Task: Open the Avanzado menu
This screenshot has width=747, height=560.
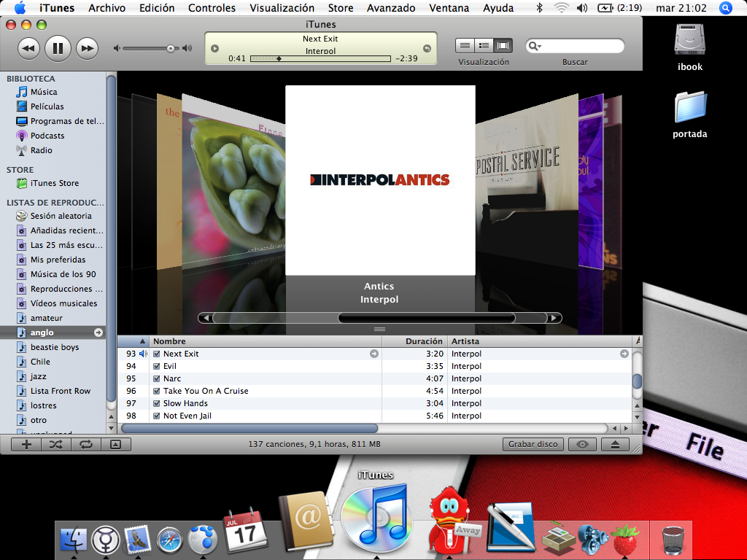Action: pos(391,8)
